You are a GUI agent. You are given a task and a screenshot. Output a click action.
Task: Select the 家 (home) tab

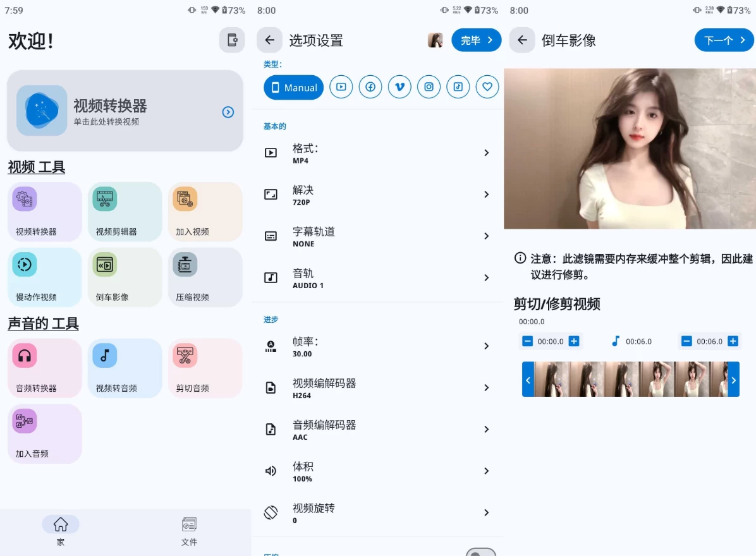click(61, 529)
